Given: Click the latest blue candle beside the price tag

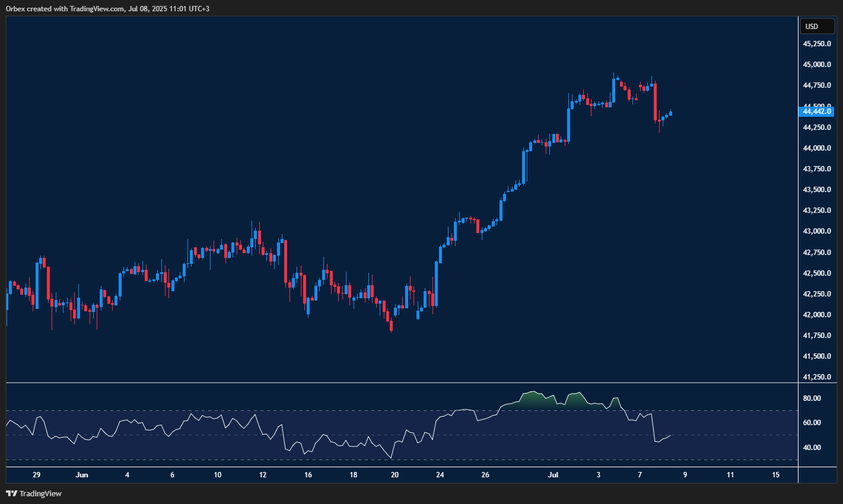Looking at the screenshot, I should [x=670, y=113].
